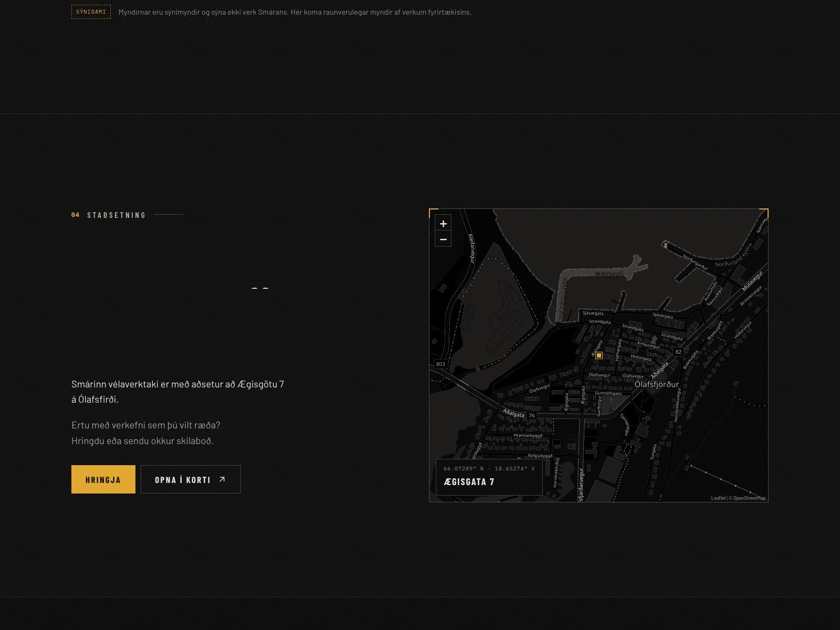Open the OpenStreetMap attribution link

click(749, 498)
